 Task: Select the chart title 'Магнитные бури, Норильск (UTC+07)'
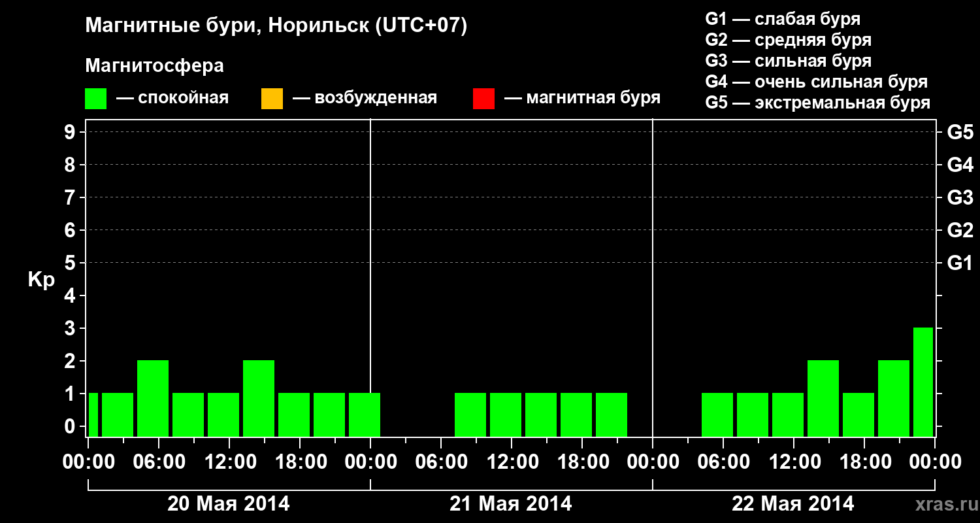coord(276,26)
